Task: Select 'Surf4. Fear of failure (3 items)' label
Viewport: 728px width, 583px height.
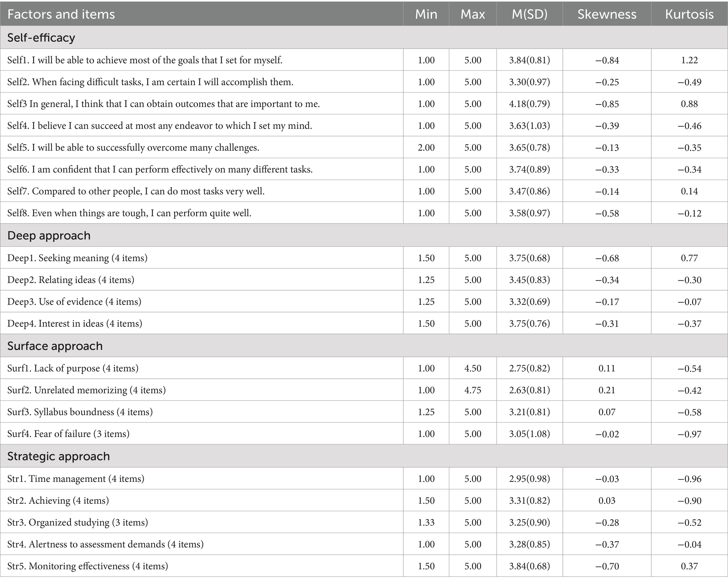Action: (68, 434)
